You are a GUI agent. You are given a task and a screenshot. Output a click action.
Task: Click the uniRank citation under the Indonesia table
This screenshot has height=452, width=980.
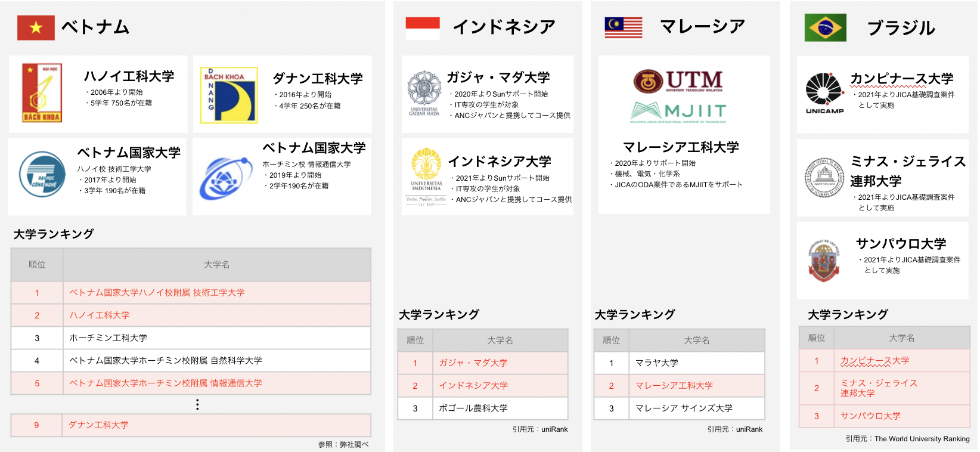pyautogui.click(x=540, y=429)
